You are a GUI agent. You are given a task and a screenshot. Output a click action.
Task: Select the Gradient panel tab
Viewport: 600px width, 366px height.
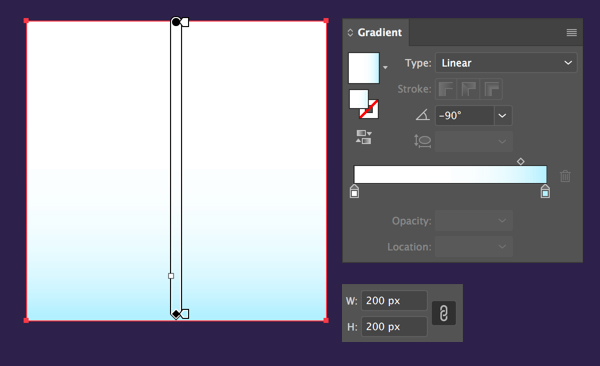[376, 33]
